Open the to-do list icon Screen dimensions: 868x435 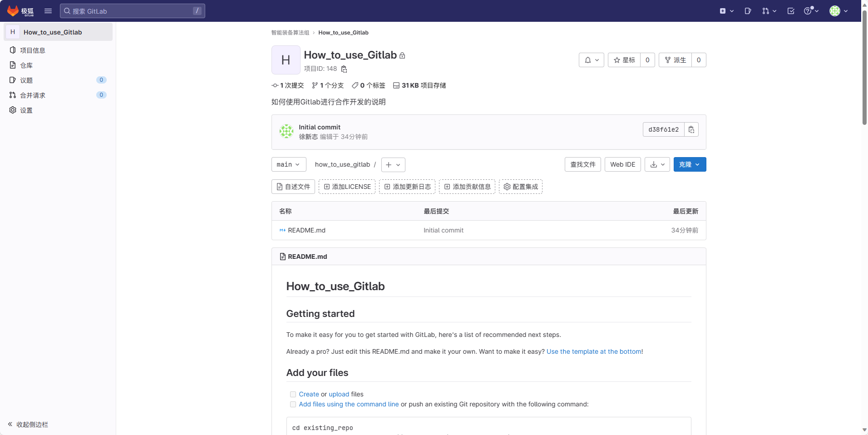(791, 11)
